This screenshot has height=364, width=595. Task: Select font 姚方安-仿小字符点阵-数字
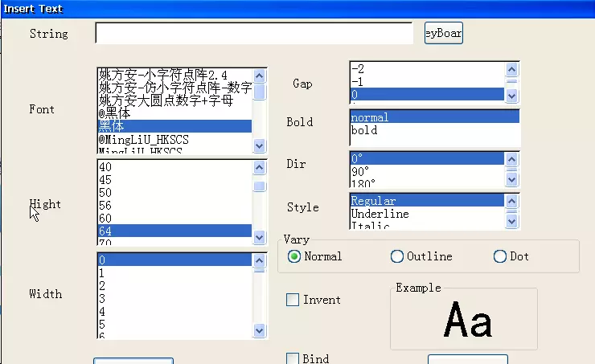pos(174,88)
